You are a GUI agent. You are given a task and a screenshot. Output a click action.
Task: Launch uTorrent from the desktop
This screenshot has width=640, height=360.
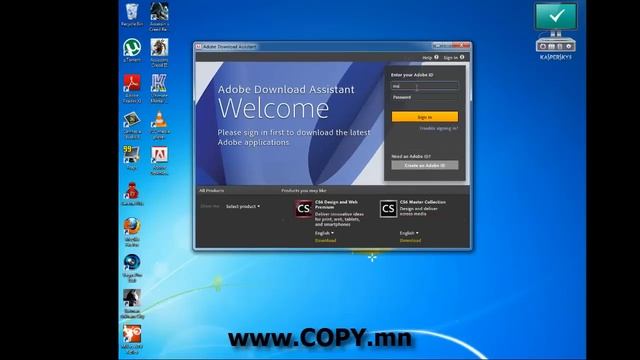click(132, 50)
